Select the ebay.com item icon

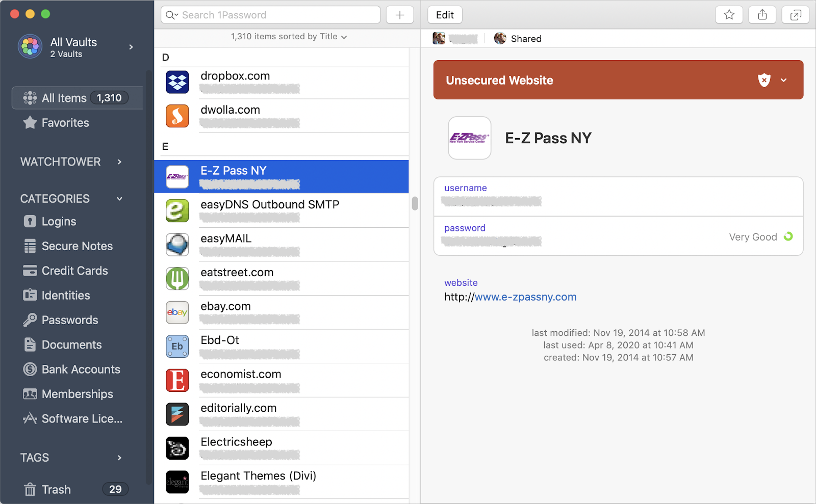coord(177,312)
